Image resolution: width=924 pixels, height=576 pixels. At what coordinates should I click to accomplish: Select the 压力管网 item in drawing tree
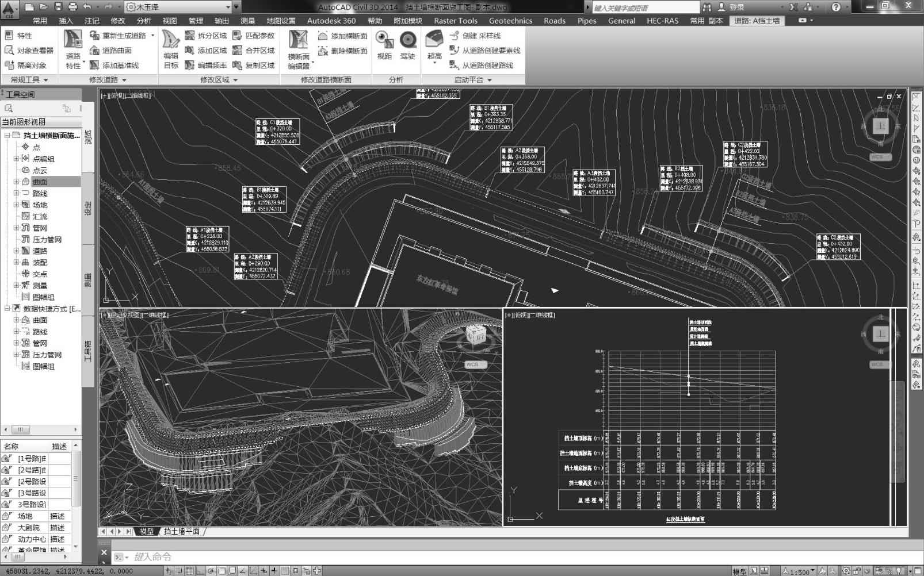(47, 240)
